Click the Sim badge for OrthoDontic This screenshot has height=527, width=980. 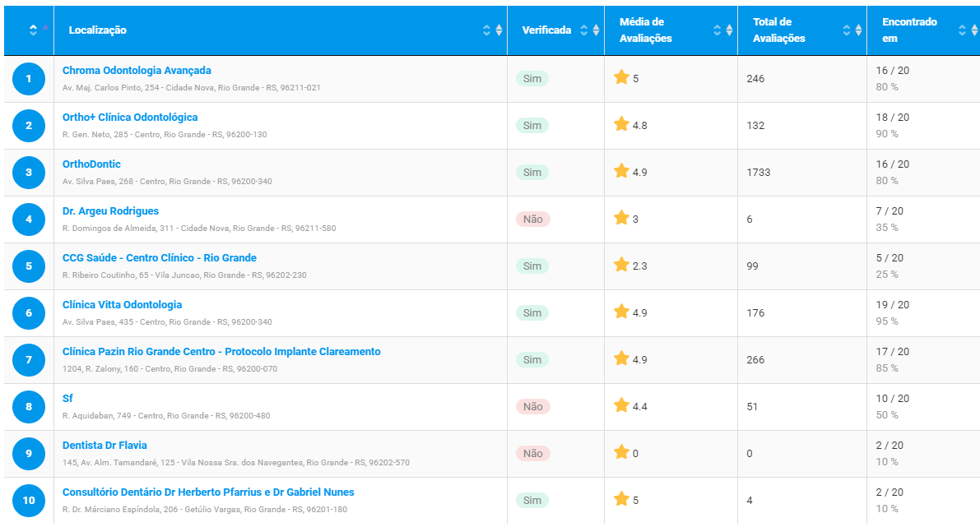coord(532,173)
